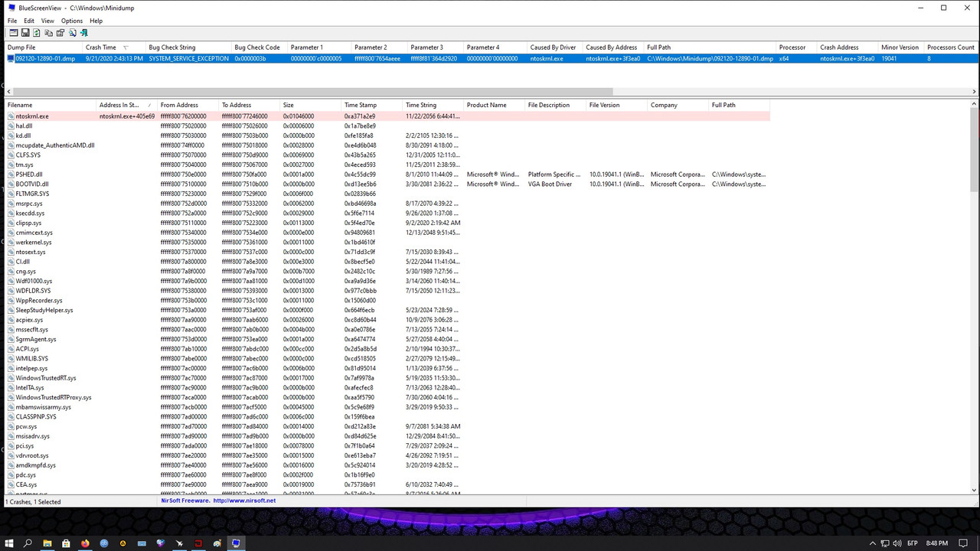This screenshot has height=551, width=980.
Task: Open Firefox from the taskbar
Action: [x=85, y=543]
